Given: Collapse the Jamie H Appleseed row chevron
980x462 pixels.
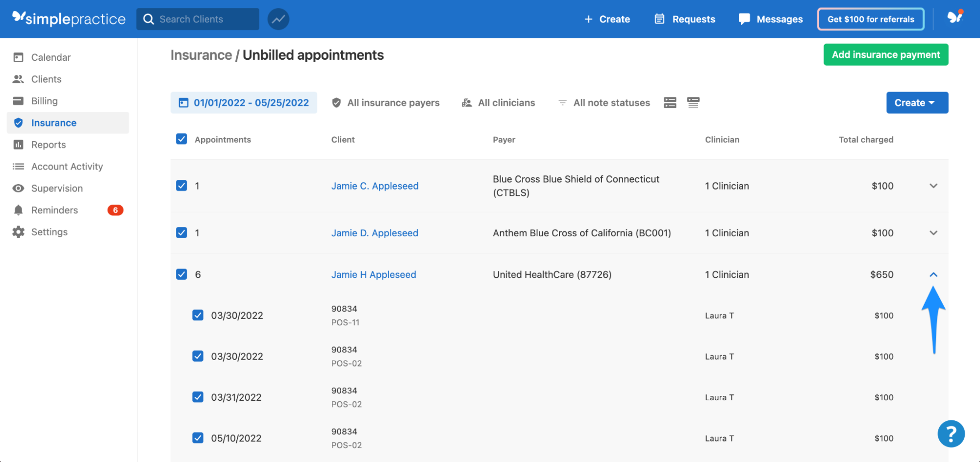Looking at the screenshot, I should pyautogui.click(x=933, y=274).
